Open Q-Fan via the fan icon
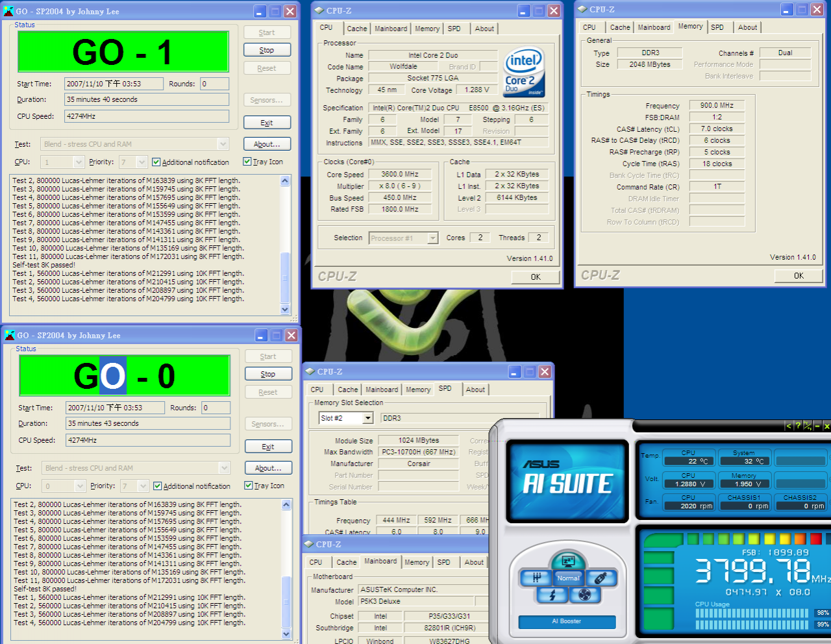 click(585, 595)
